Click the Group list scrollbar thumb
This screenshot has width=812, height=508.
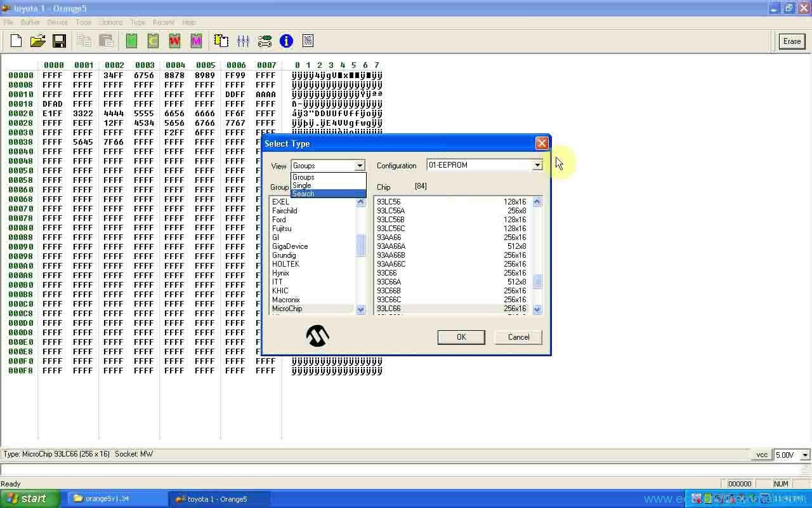(361, 245)
